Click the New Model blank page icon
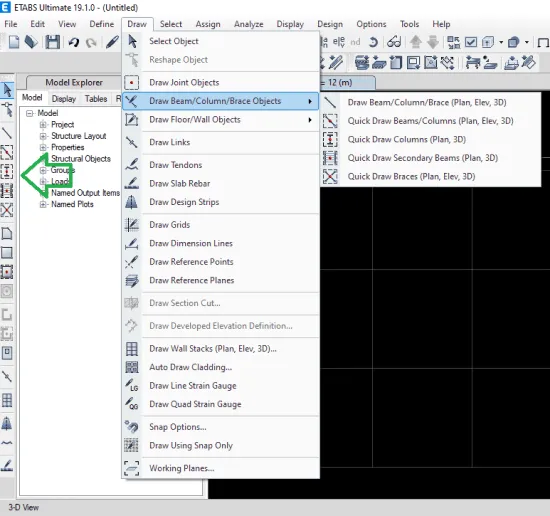 14,42
